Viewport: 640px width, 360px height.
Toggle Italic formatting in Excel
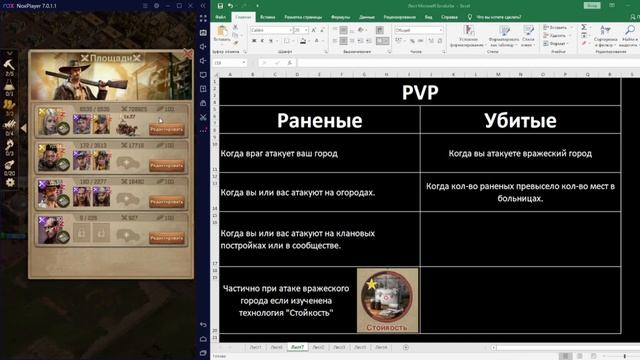pyautogui.click(x=262, y=41)
